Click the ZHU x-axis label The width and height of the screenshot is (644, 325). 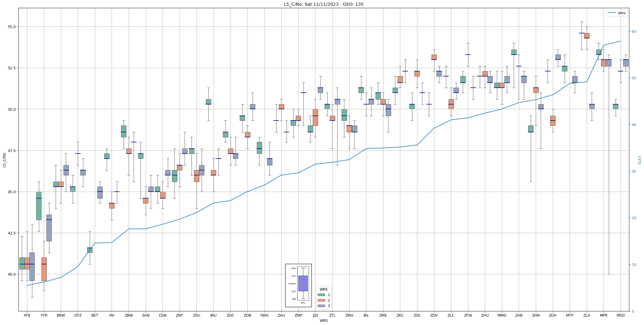[485, 315]
